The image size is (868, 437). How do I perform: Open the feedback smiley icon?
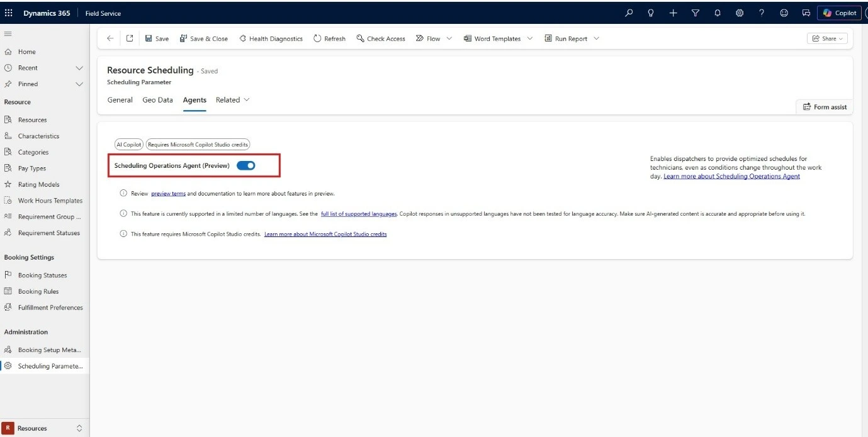[784, 13]
